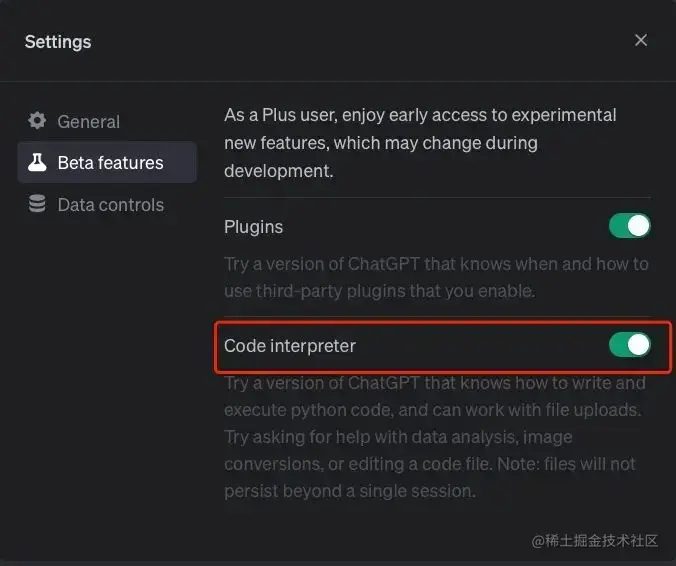Click empty space in the red highlighted row
This screenshot has width=676, height=566.
point(480,346)
